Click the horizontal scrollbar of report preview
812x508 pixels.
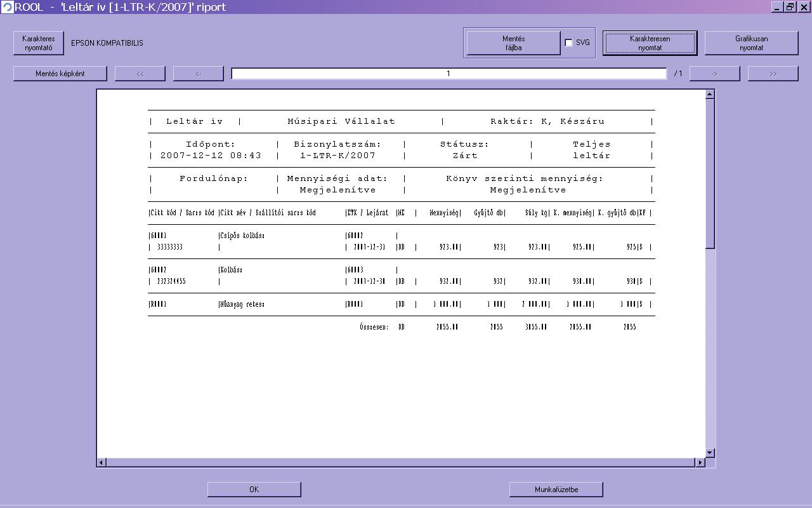click(x=400, y=462)
